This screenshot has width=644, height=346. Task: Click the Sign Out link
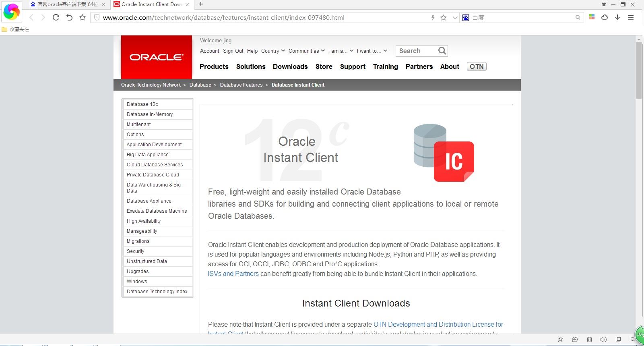(x=233, y=51)
